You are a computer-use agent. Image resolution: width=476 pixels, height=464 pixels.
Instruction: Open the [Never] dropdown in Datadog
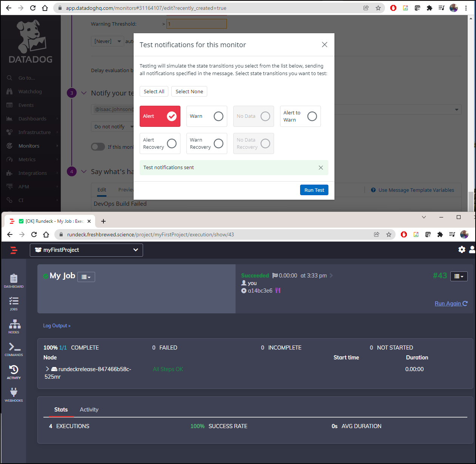107,41
